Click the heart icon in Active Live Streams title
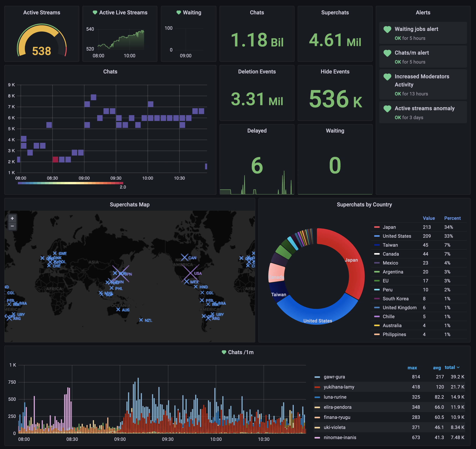 95,12
